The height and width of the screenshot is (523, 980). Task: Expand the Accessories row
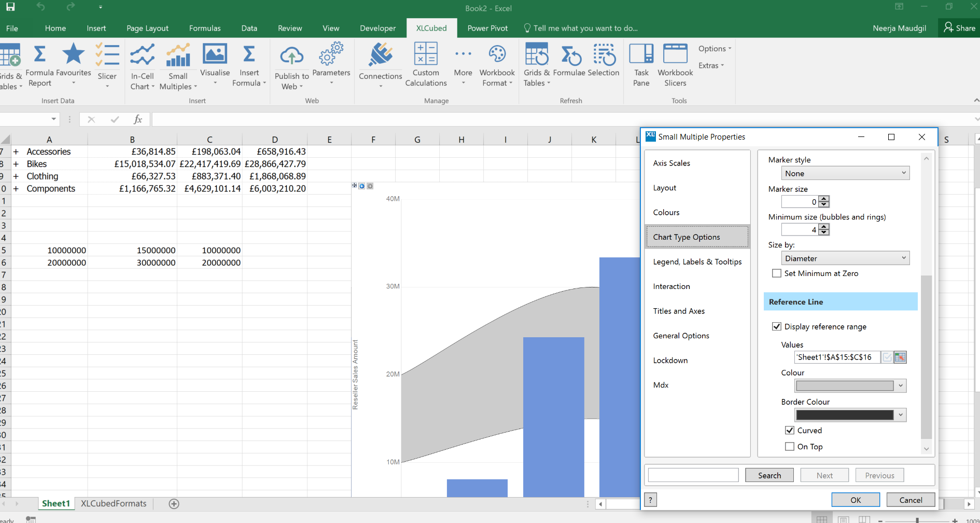point(16,152)
